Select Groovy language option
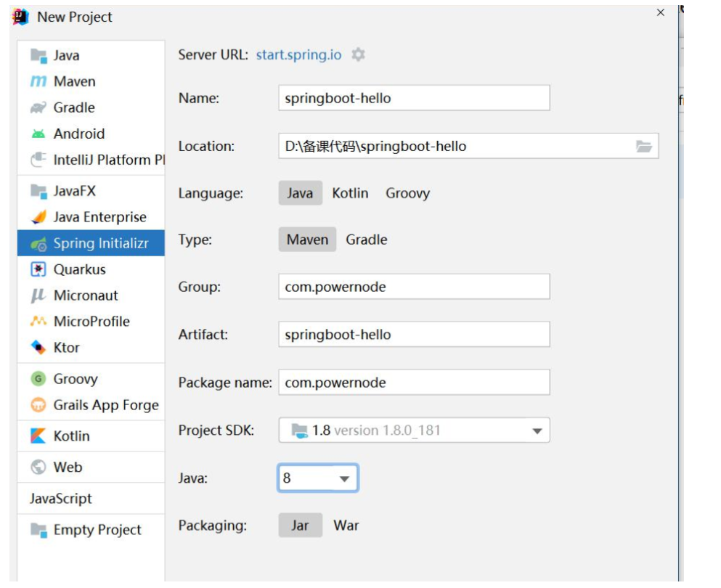Image resolution: width=721 pixels, height=588 pixels. [408, 193]
